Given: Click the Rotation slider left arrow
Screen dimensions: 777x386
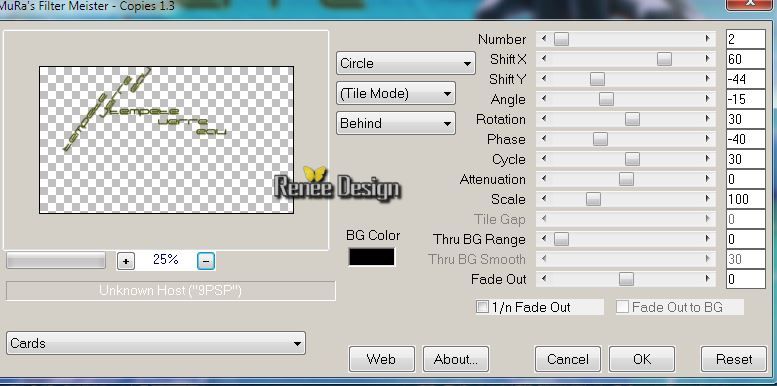Looking at the screenshot, I should click(544, 119).
